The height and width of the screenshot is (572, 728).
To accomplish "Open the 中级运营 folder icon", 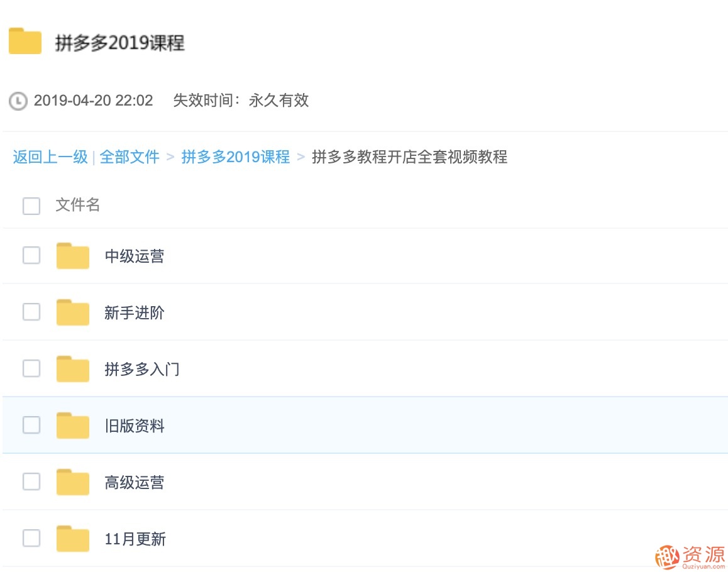I will (x=73, y=256).
